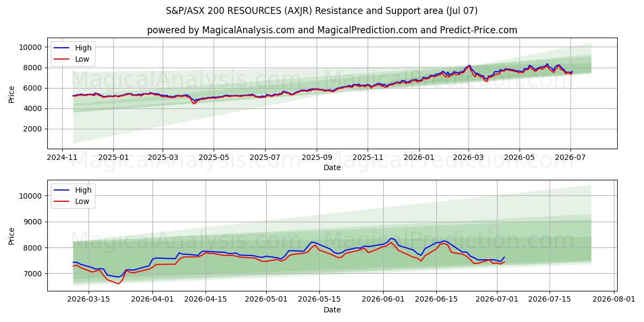Image resolution: width=644 pixels, height=322 pixels.
Task: Click the top chart's 'Date' axis label
Action: tap(332, 167)
